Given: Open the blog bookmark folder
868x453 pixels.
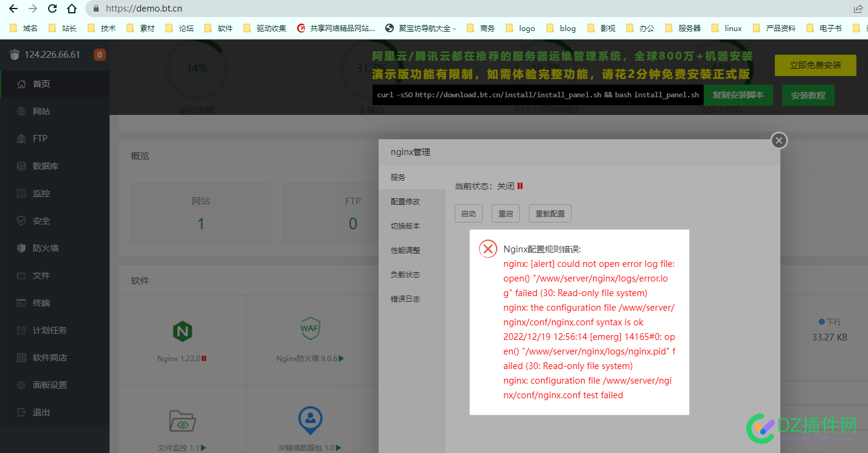Looking at the screenshot, I should point(561,28).
